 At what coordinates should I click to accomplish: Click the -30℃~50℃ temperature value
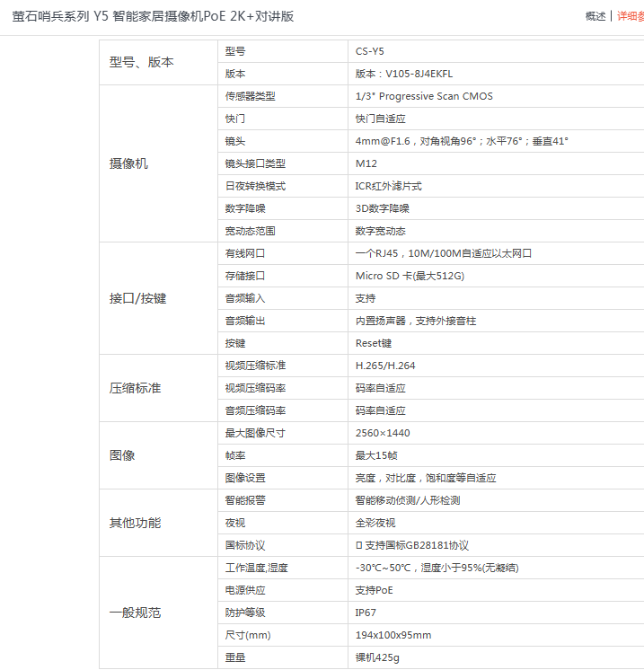pos(437,568)
